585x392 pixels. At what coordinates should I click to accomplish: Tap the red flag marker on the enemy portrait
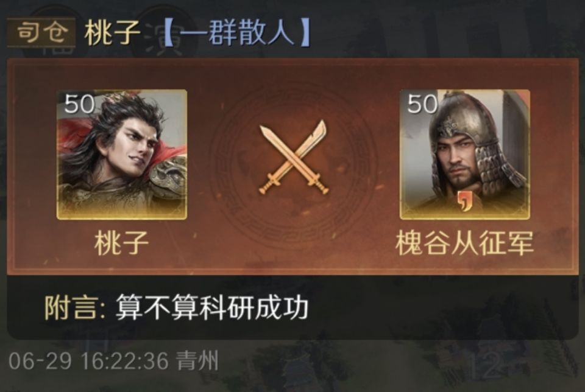[464, 200]
